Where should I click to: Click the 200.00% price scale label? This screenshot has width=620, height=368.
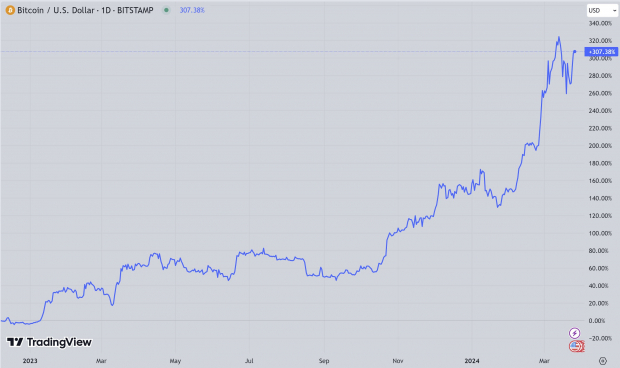click(x=600, y=146)
